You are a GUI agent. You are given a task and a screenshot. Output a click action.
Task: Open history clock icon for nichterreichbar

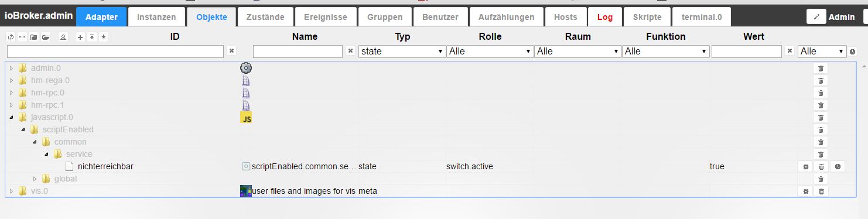[x=838, y=167]
